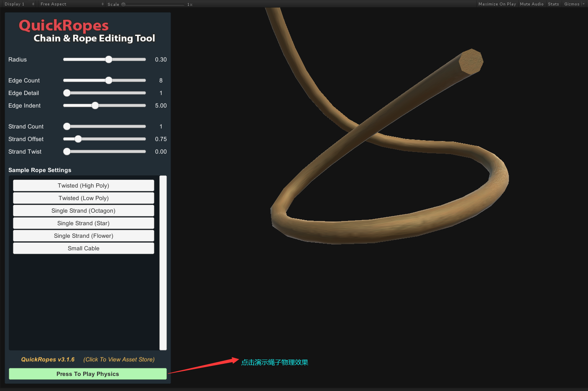Open the Click To View Asset Store link
Screen dimensions: 588x391
coord(119,360)
